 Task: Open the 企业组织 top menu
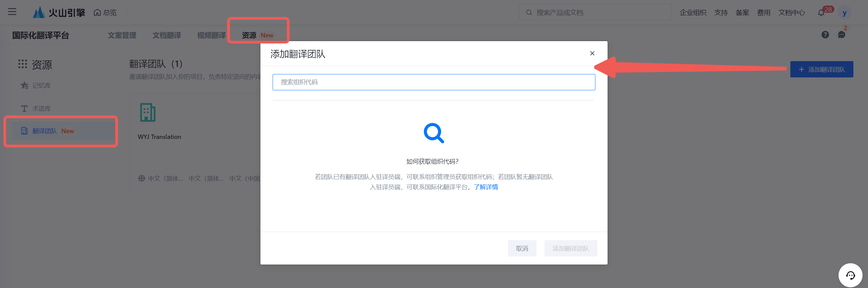693,13
